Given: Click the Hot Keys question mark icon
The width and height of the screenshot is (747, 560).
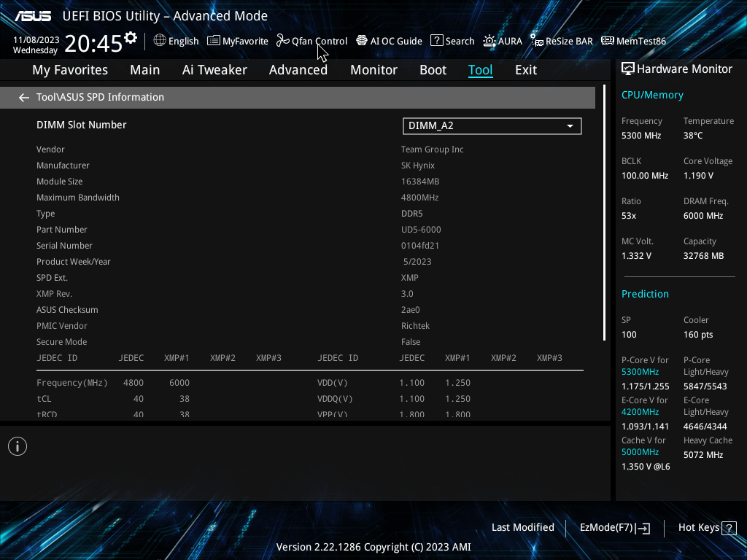Looking at the screenshot, I should pos(729,528).
